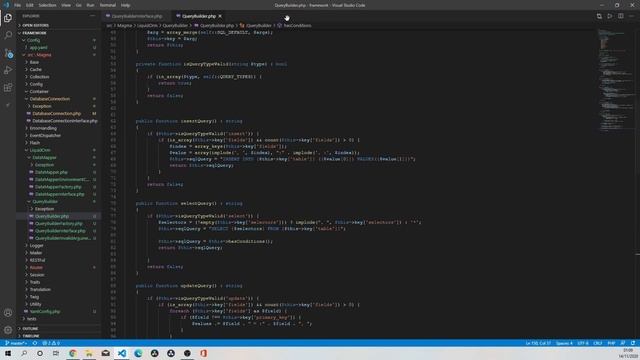Expand the Outline section

[30, 329]
